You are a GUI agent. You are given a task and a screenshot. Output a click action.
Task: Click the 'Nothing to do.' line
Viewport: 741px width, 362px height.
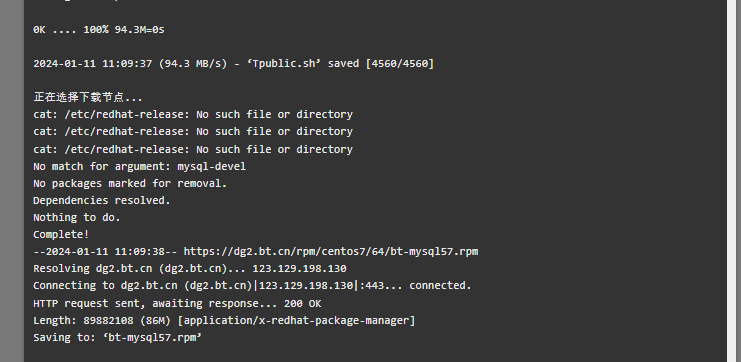(x=77, y=217)
